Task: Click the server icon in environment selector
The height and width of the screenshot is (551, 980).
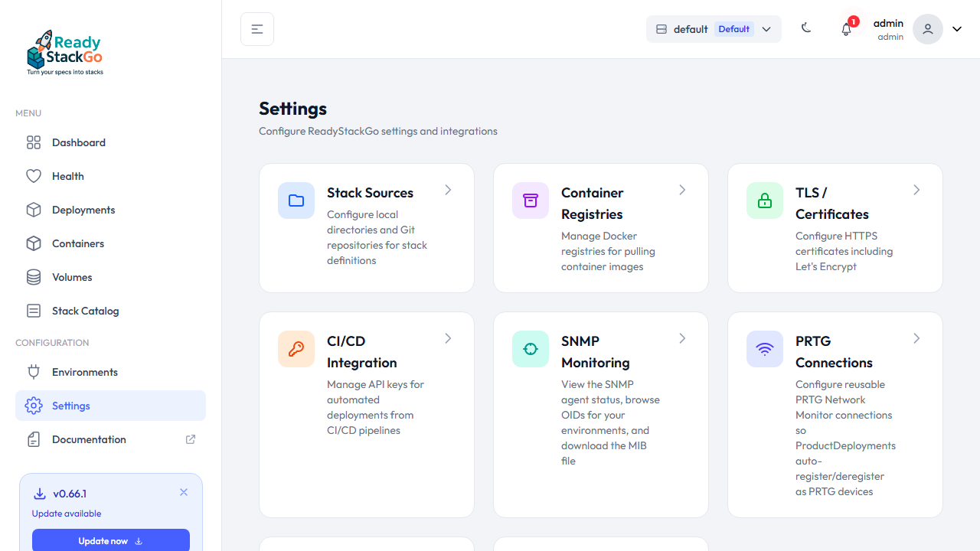Action: pyautogui.click(x=661, y=29)
